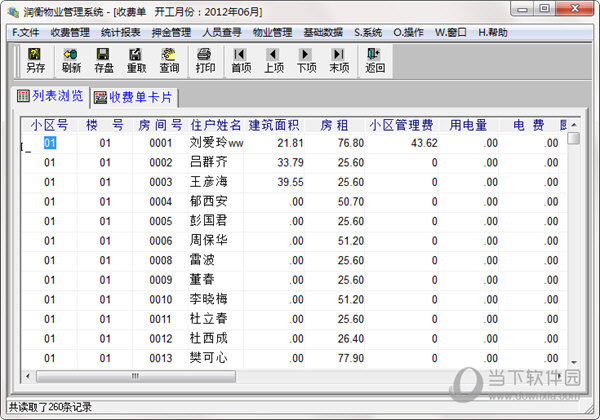
Task: Select resident 杜西成
Action: tap(209, 338)
